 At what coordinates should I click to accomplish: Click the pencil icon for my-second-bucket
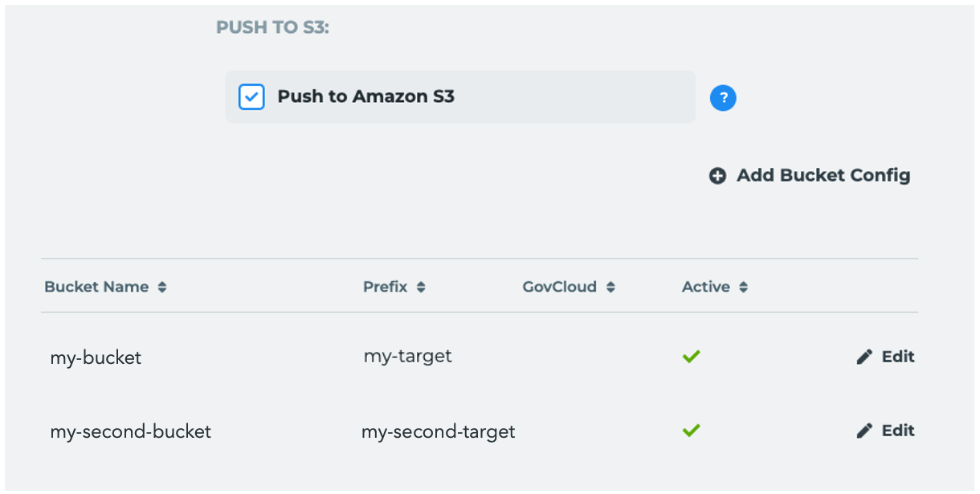864,431
